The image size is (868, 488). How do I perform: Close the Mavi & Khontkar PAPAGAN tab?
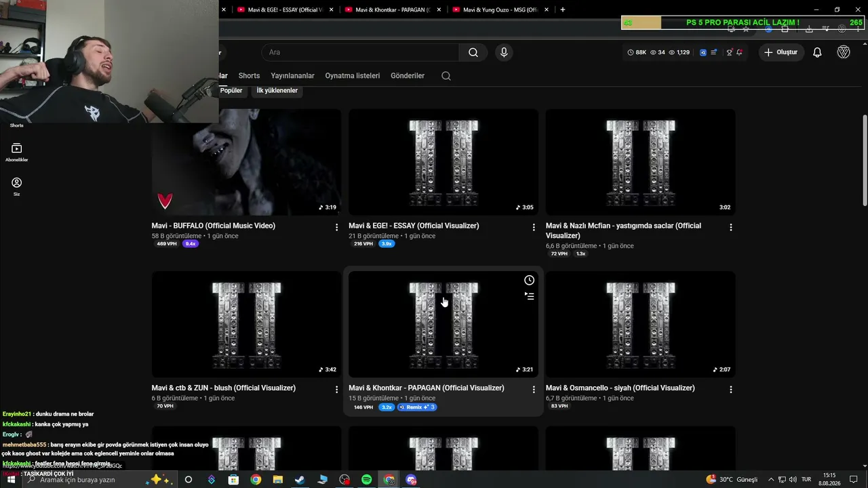point(439,9)
